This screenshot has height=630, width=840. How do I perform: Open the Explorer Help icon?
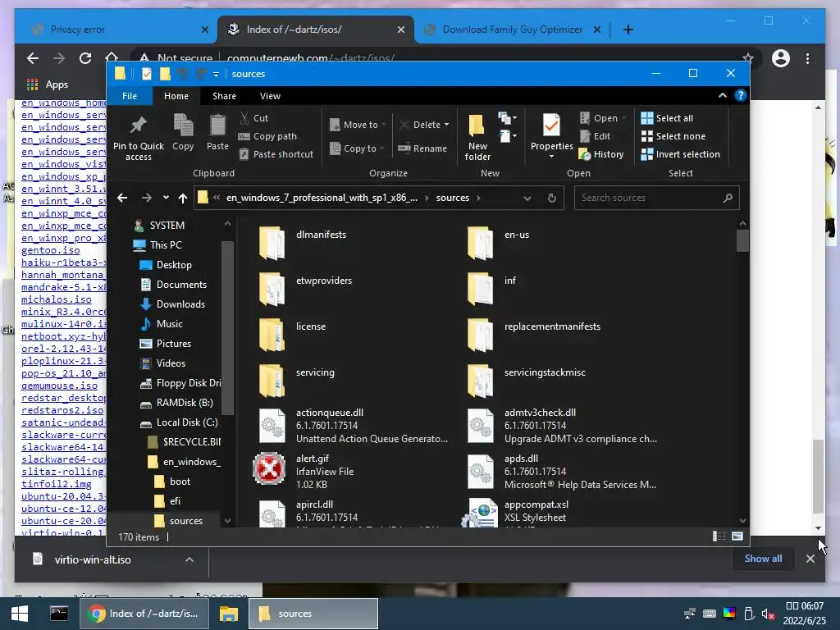click(741, 95)
